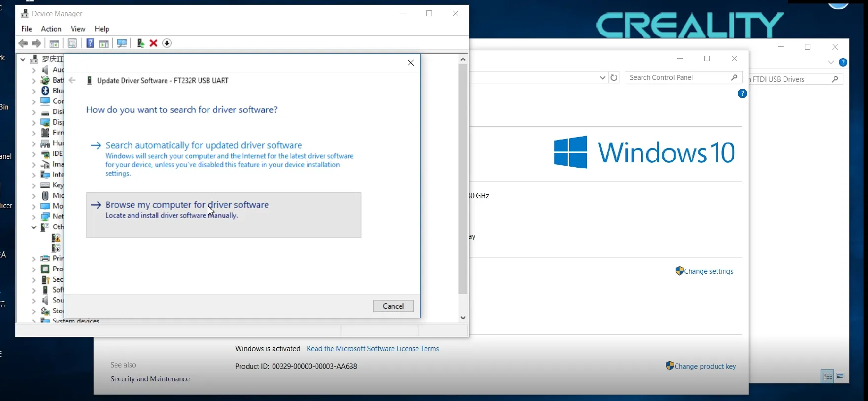
Task: Click the Properties sheet toolbar icon
Action: pyautogui.click(x=72, y=43)
